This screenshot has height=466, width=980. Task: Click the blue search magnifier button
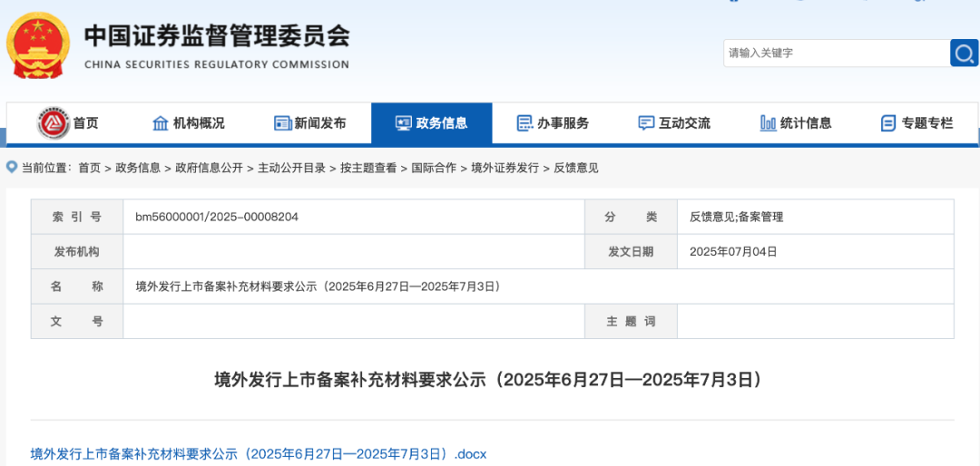[x=965, y=53]
